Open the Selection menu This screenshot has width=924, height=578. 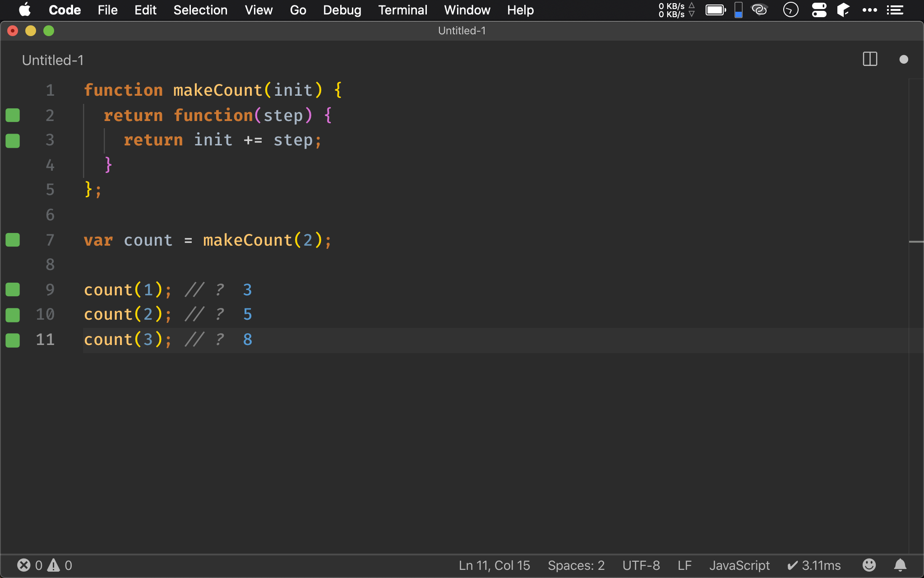tap(200, 10)
